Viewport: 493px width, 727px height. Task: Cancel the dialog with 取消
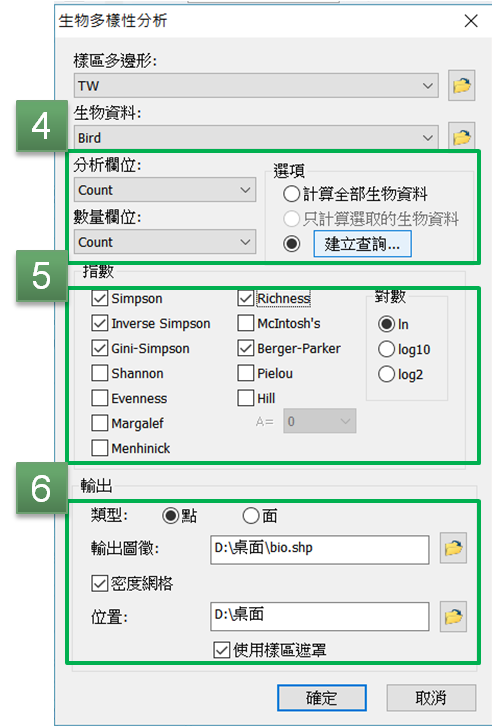431,698
